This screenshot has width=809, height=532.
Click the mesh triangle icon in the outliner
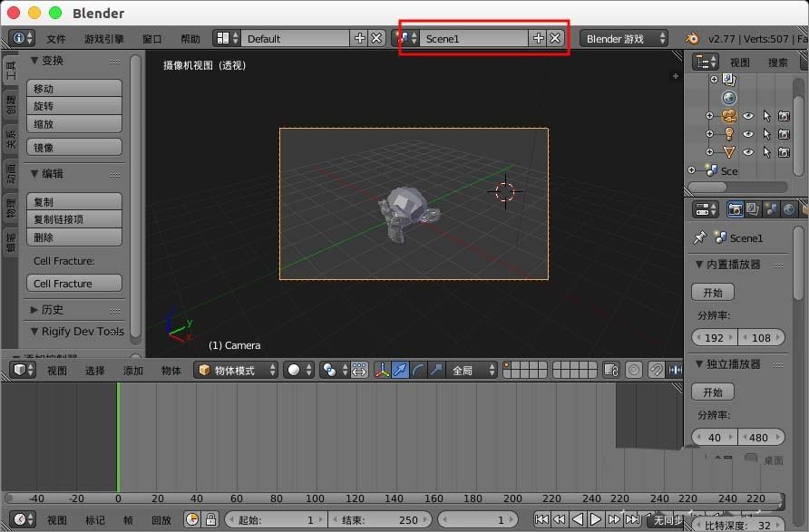point(727,151)
